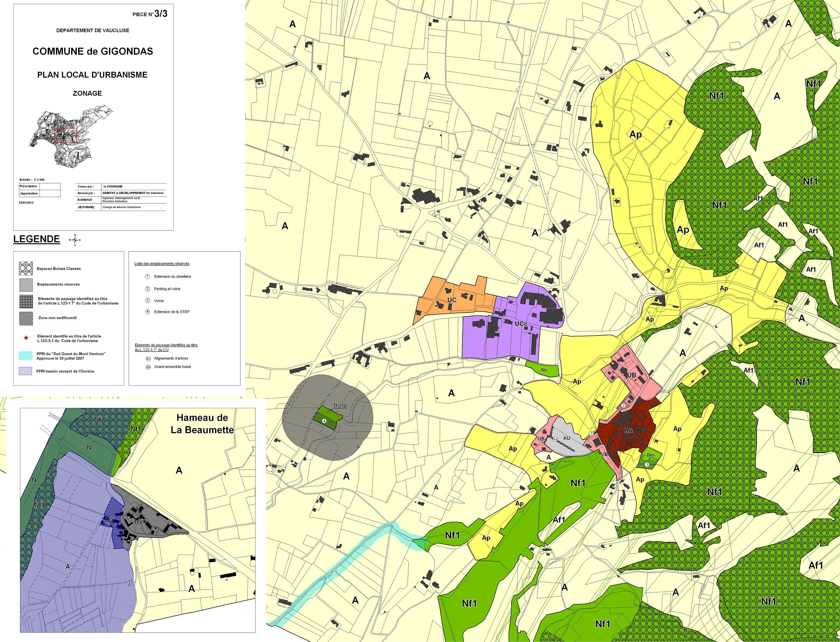Click the PIECE N° 3/3 label
Viewport: 840px width, 642px height.
coord(150,14)
